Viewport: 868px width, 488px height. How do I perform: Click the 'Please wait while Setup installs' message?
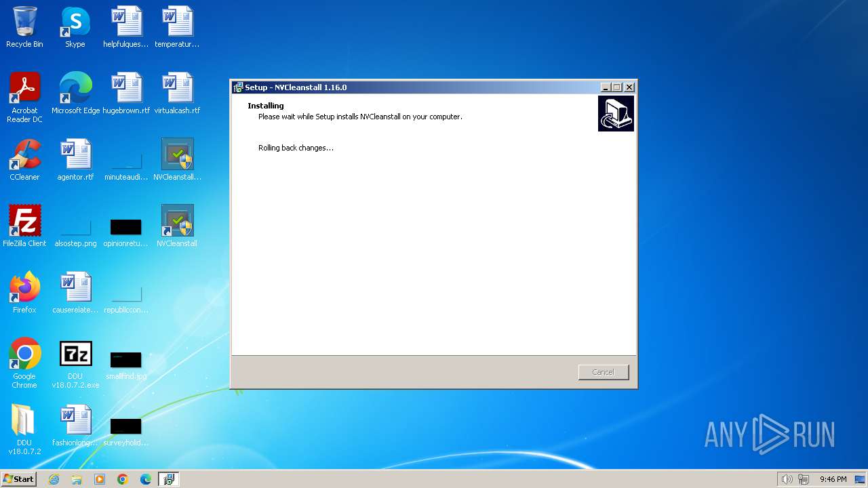coord(360,117)
